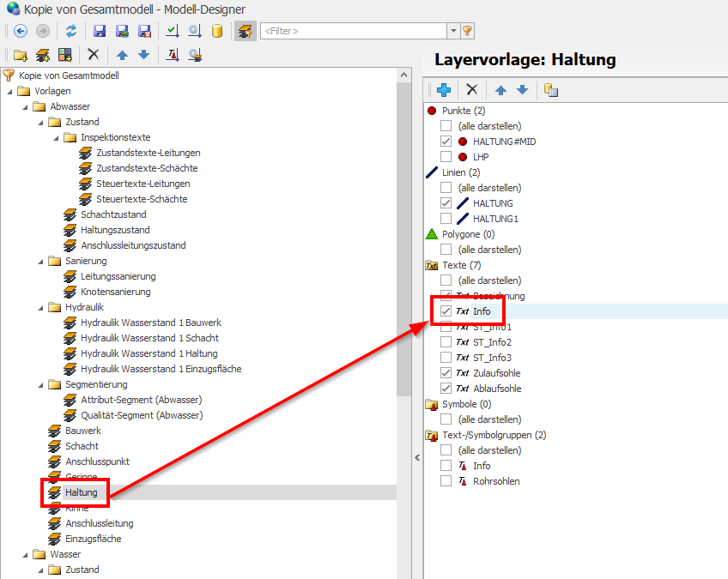Click the new folder icon
728x579 pixels.
tap(21, 55)
